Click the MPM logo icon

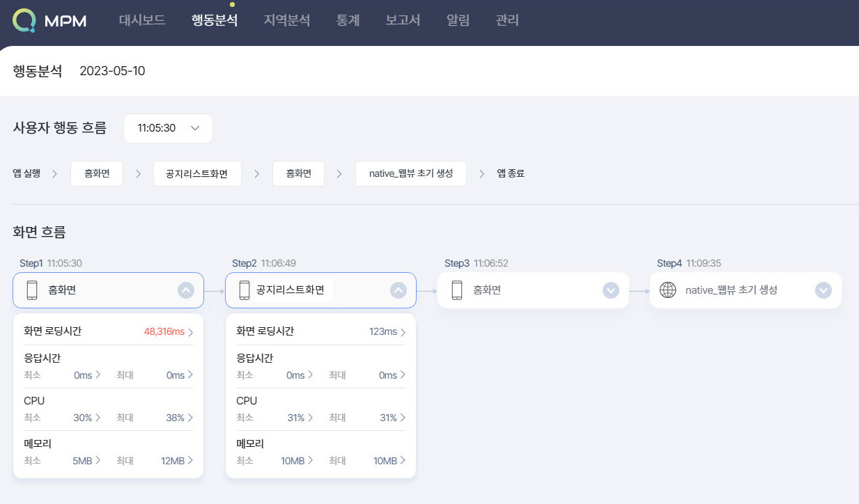coord(24,20)
